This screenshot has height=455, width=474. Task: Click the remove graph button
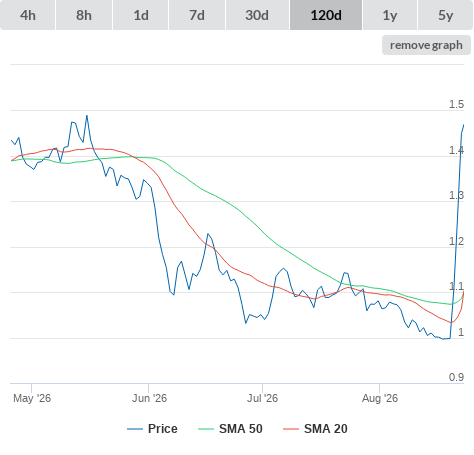click(x=426, y=45)
